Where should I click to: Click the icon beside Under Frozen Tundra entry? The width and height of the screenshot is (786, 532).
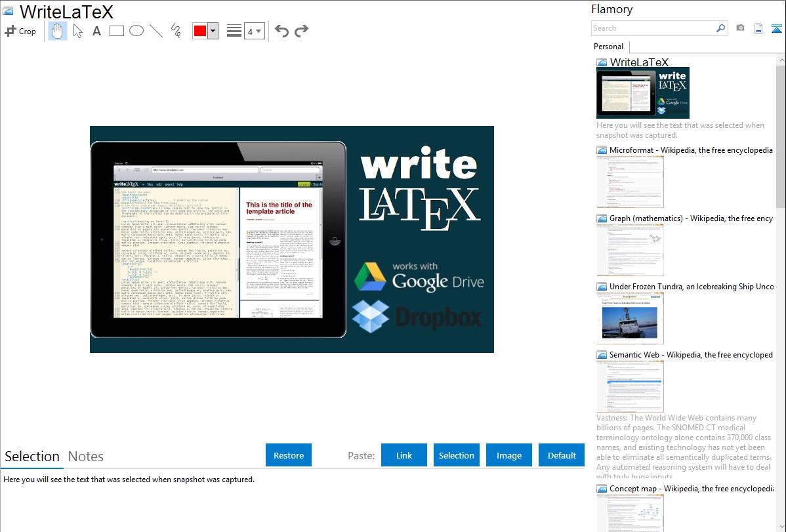(x=602, y=287)
